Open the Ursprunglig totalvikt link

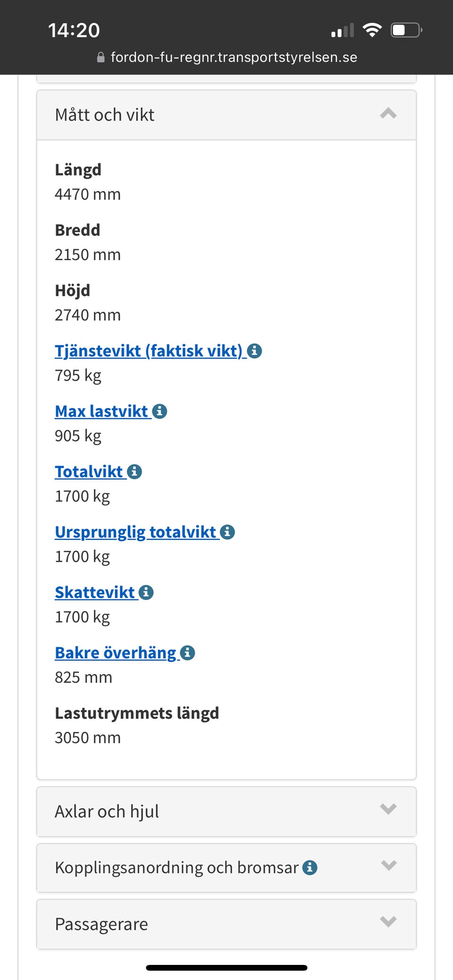click(135, 532)
